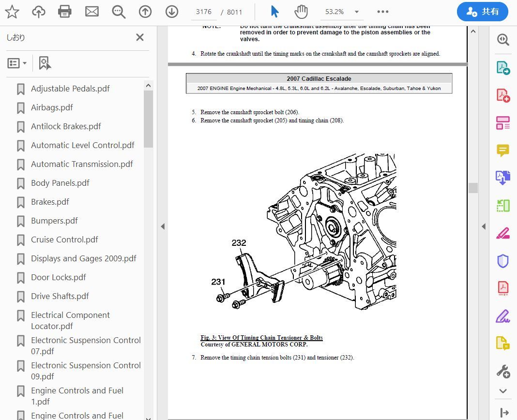Screen dimensions: 517x420
Task: Click the find current bookmark icon
Action: 45,63
